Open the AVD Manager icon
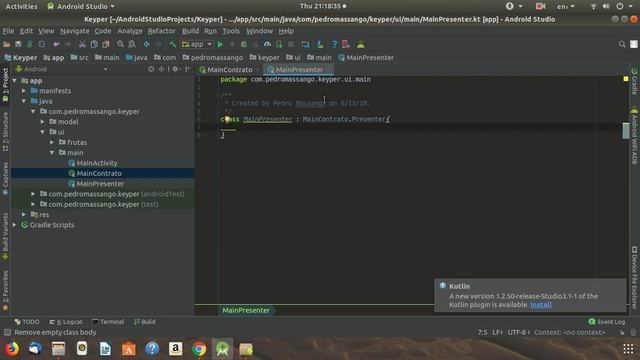Image resolution: width=640 pixels, height=360 pixels. pos(305,44)
